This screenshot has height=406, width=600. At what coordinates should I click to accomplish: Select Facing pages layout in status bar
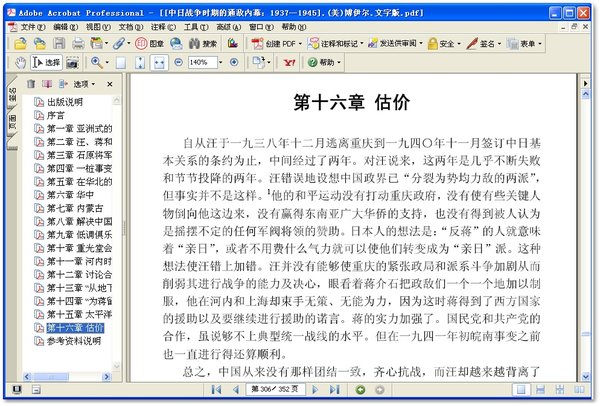coord(579,390)
